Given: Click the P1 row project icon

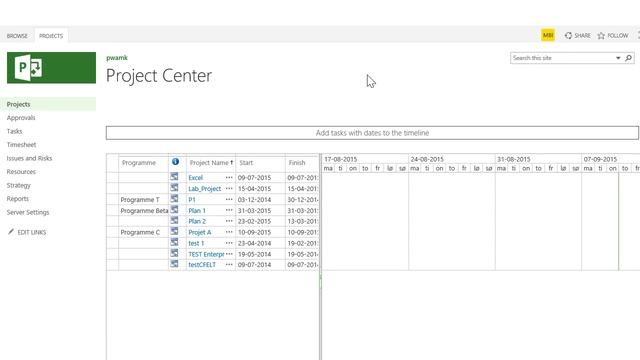Looking at the screenshot, I should click(x=174, y=199).
